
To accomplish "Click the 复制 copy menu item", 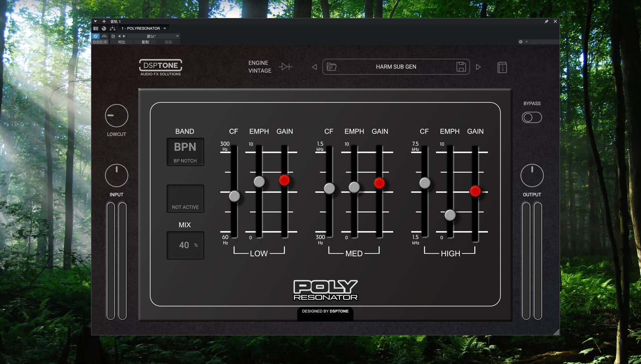I will coord(145,42).
